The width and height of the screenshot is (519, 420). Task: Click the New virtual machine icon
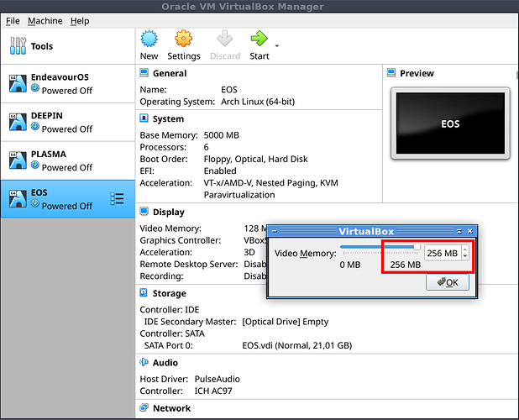[x=149, y=39]
